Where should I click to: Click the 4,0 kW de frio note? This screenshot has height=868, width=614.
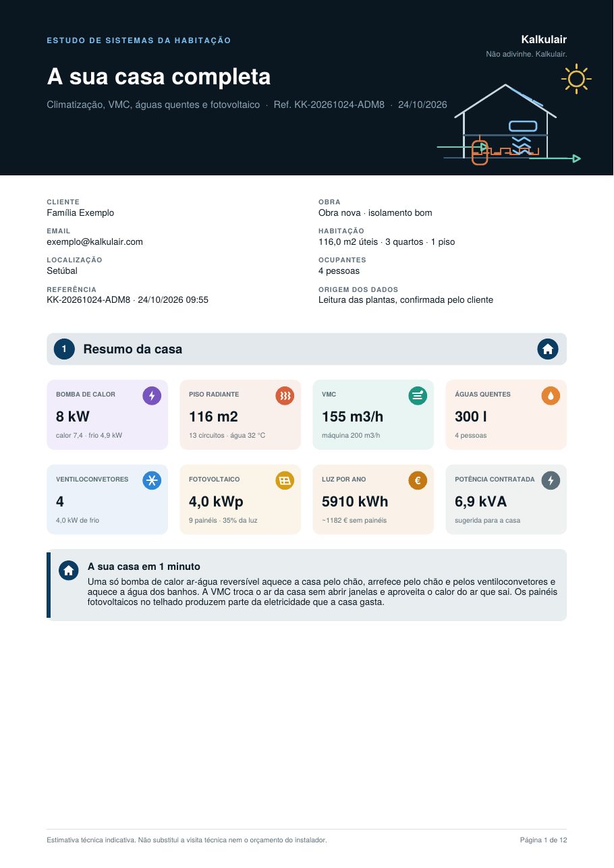[x=78, y=520]
